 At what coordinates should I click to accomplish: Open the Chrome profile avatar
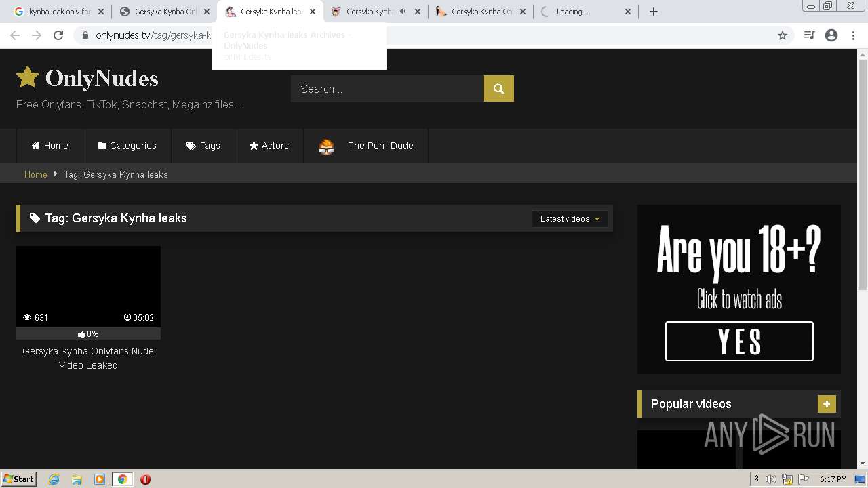coord(831,35)
